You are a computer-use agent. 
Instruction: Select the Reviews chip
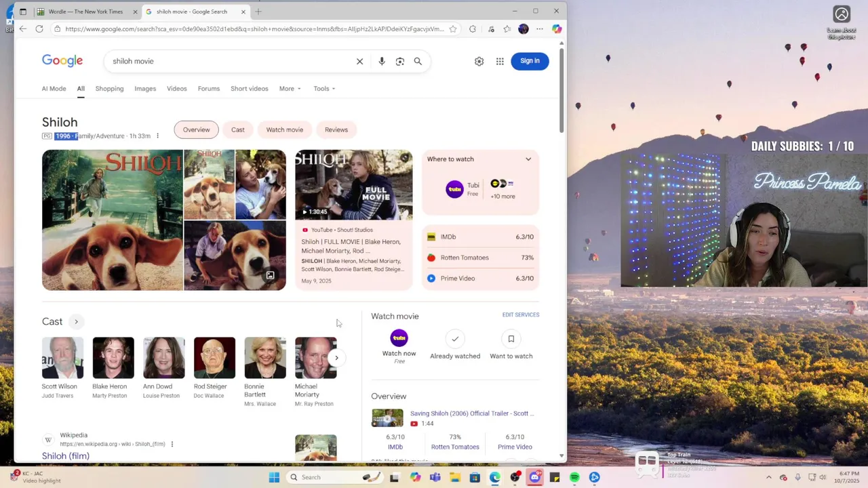point(336,130)
